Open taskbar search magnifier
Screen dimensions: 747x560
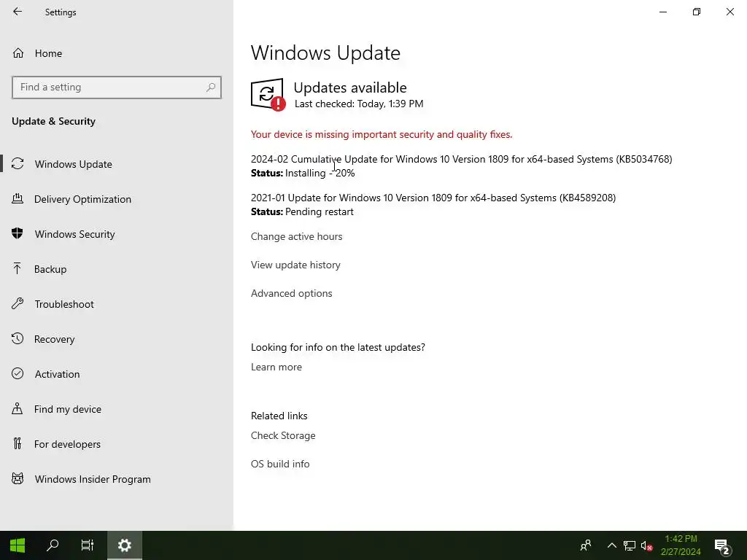pyautogui.click(x=53, y=545)
